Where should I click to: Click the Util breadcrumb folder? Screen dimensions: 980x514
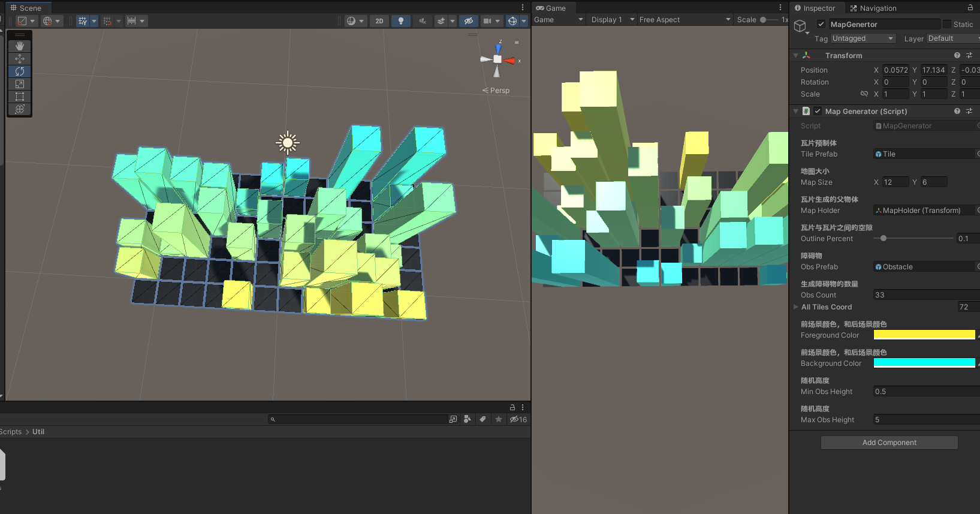tap(38, 432)
